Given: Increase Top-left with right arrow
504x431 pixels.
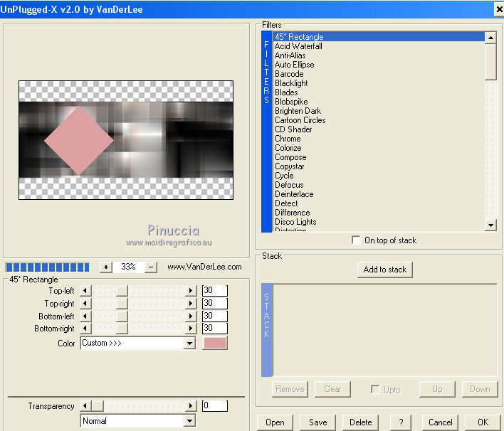Looking at the screenshot, I should point(191,291).
